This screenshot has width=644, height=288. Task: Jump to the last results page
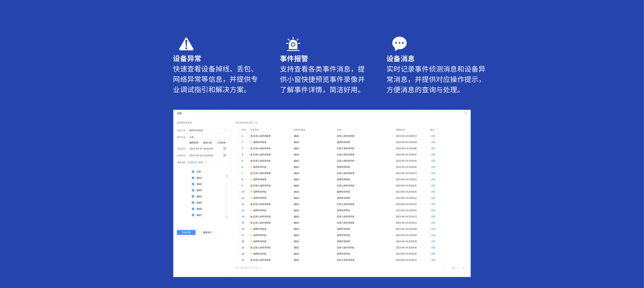[464, 268]
